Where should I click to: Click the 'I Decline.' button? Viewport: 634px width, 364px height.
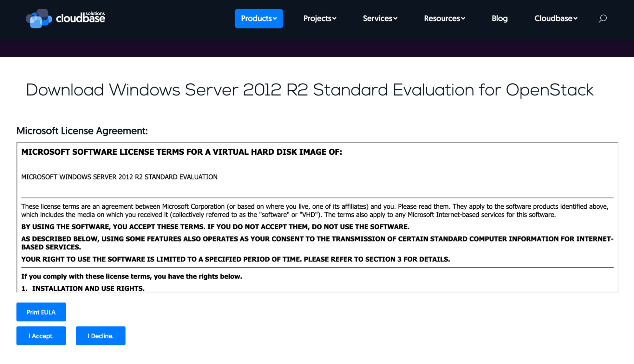coord(101,336)
